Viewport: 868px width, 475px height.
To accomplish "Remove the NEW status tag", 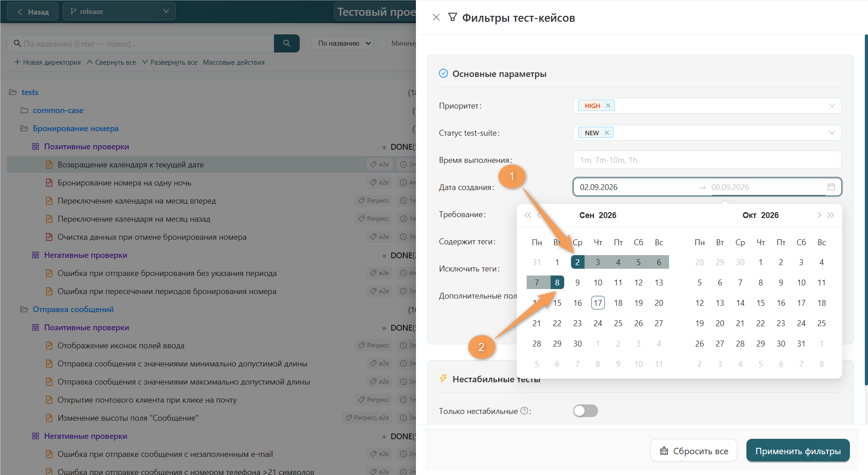I will tap(607, 133).
